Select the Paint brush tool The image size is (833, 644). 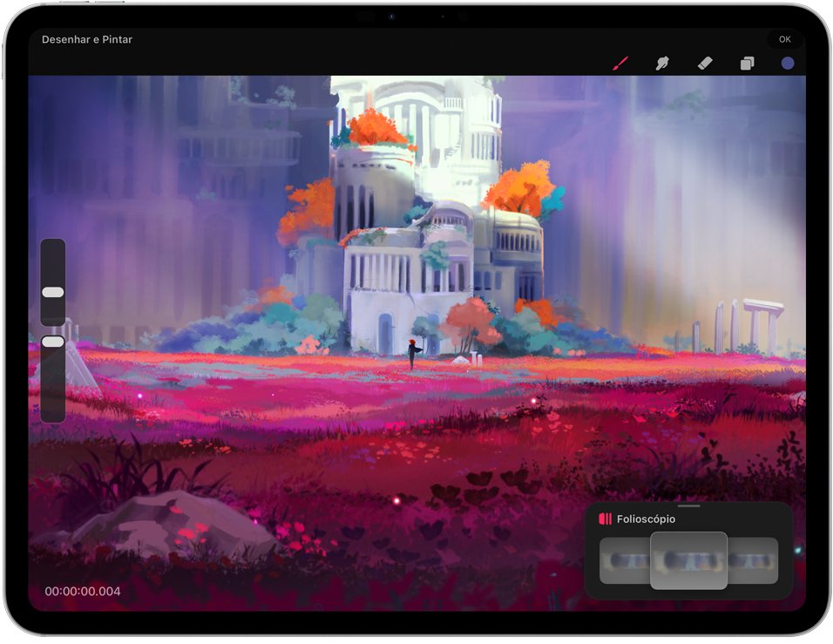tap(620, 64)
